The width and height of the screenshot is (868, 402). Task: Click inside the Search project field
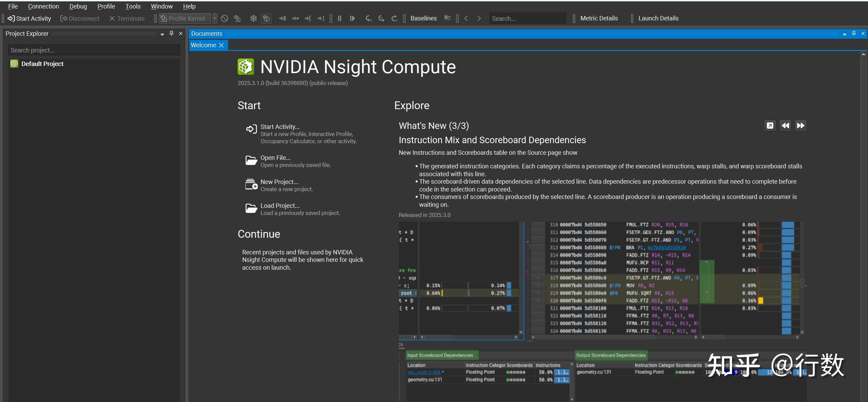pyautogui.click(x=94, y=50)
